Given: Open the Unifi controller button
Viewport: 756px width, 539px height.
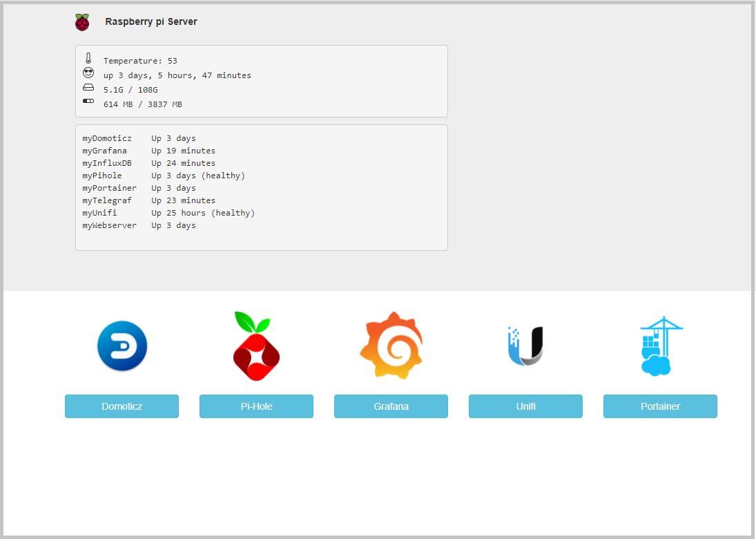Looking at the screenshot, I should point(525,406).
